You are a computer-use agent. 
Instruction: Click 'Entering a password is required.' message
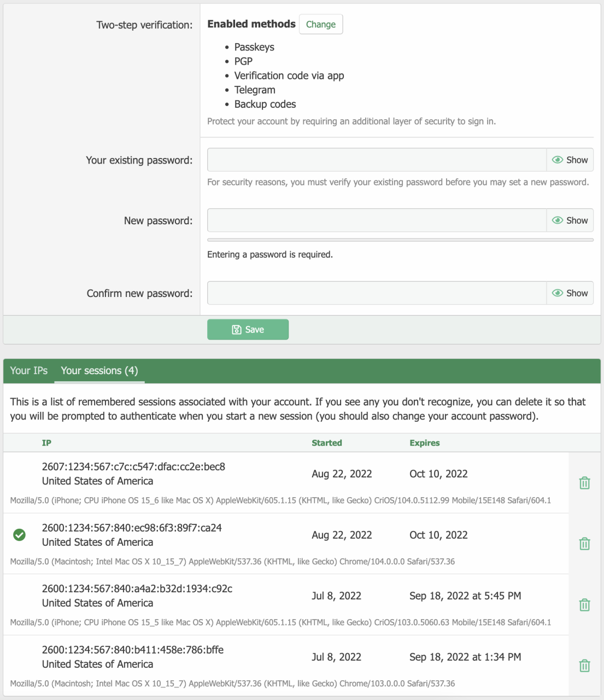pyautogui.click(x=270, y=254)
